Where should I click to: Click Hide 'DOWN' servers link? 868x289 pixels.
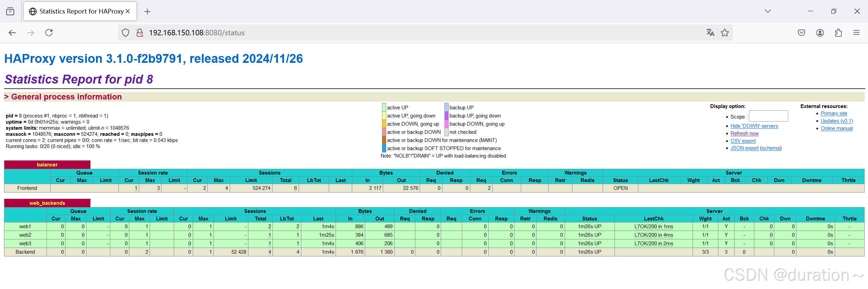(754, 126)
